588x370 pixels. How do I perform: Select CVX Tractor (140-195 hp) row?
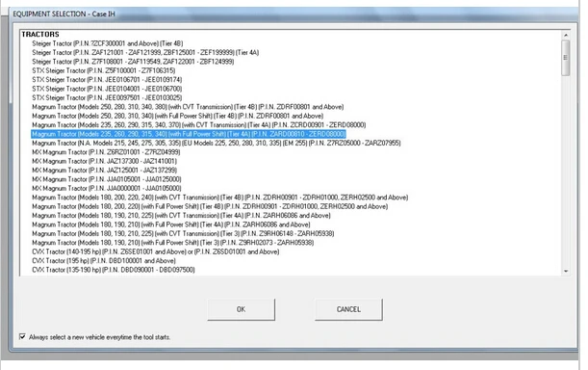tap(156, 251)
